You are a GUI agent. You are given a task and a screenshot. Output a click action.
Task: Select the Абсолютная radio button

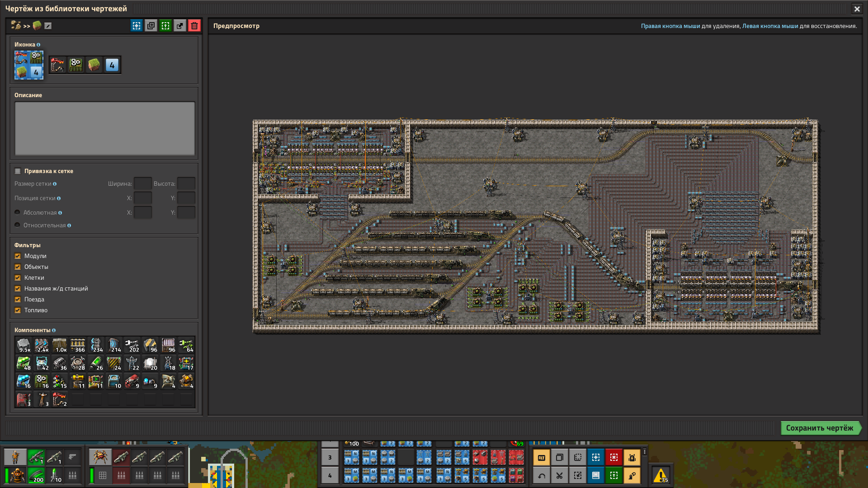(x=17, y=212)
